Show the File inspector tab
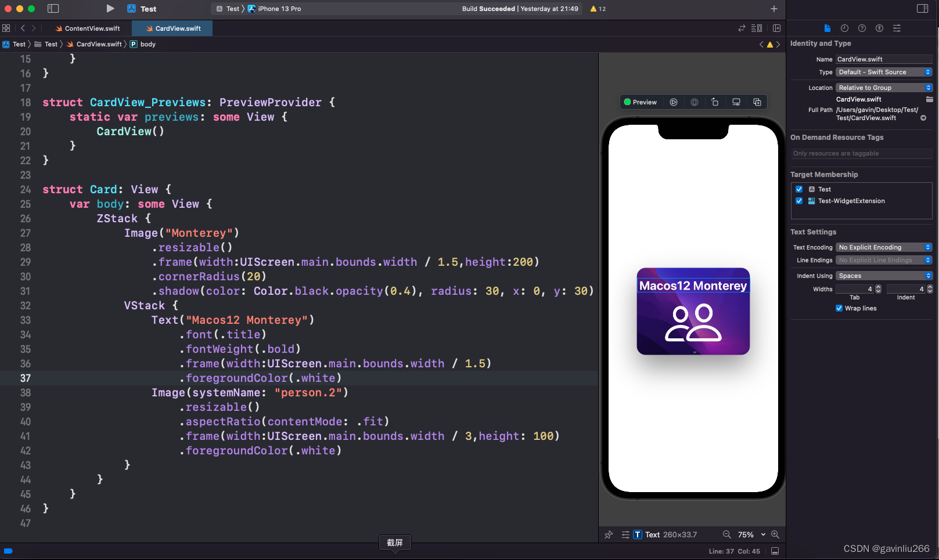This screenshot has height=560, width=939. click(x=828, y=28)
